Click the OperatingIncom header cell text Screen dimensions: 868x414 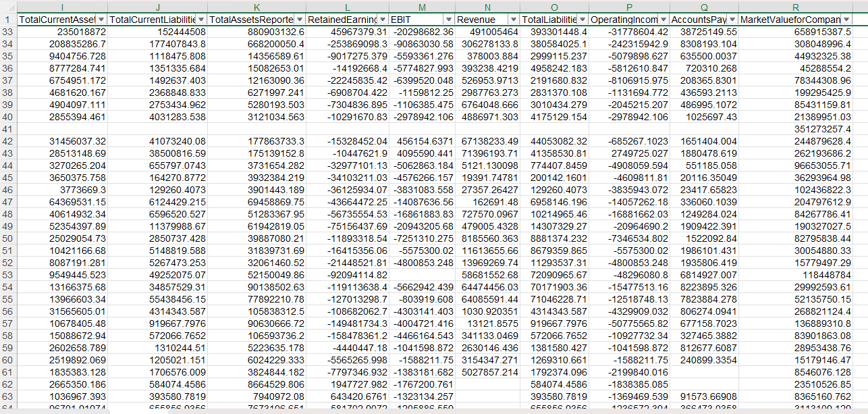click(624, 20)
